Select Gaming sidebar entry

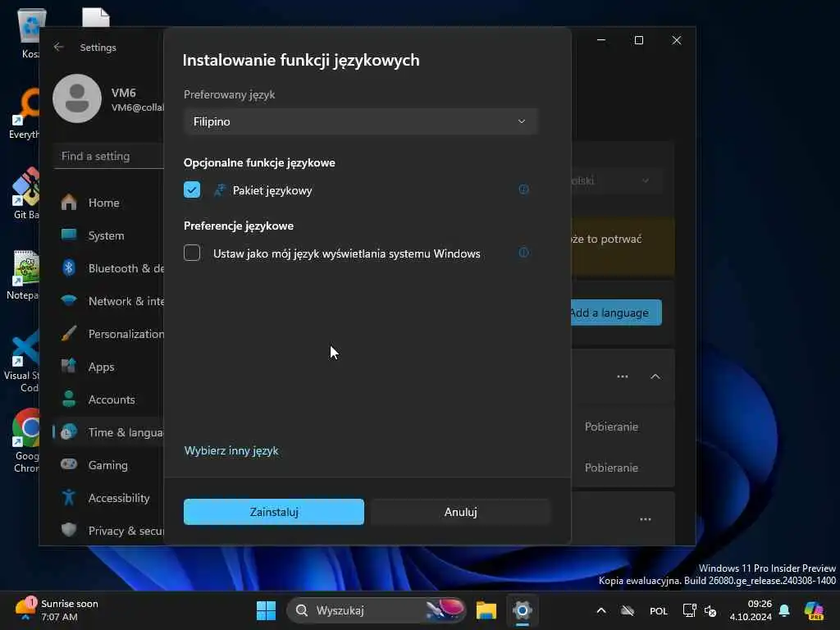tap(109, 465)
